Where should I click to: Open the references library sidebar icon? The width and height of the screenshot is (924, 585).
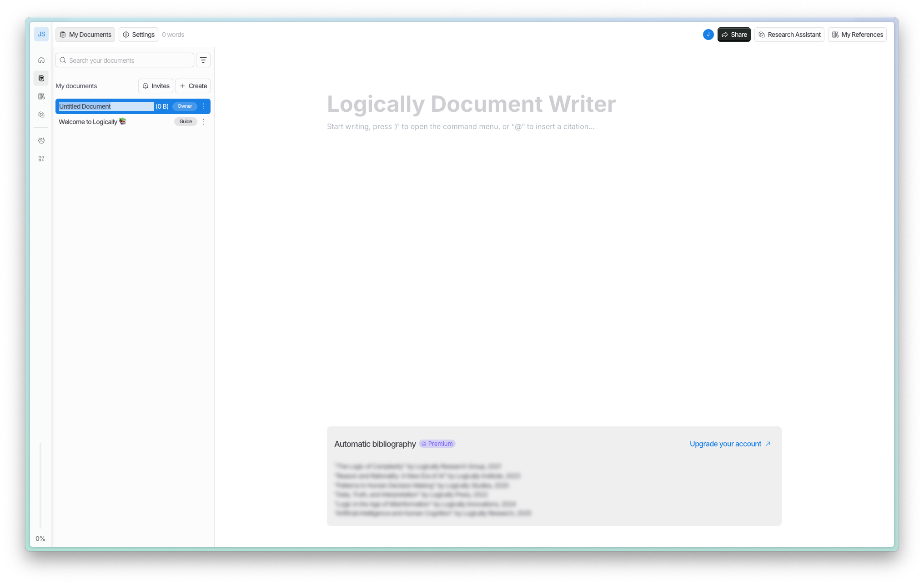(41, 96)
